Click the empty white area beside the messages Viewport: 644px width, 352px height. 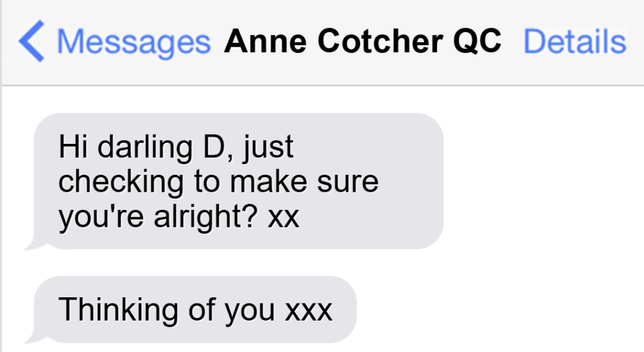tap(542, 217)
